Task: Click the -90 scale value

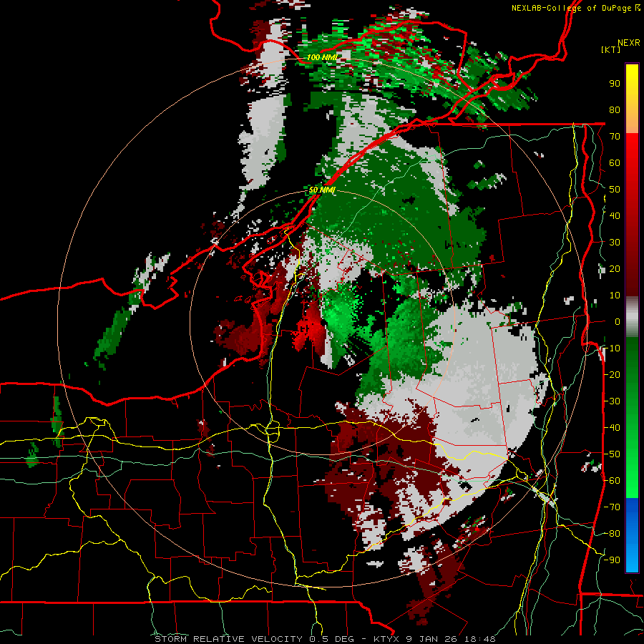Action: [612, 560]
